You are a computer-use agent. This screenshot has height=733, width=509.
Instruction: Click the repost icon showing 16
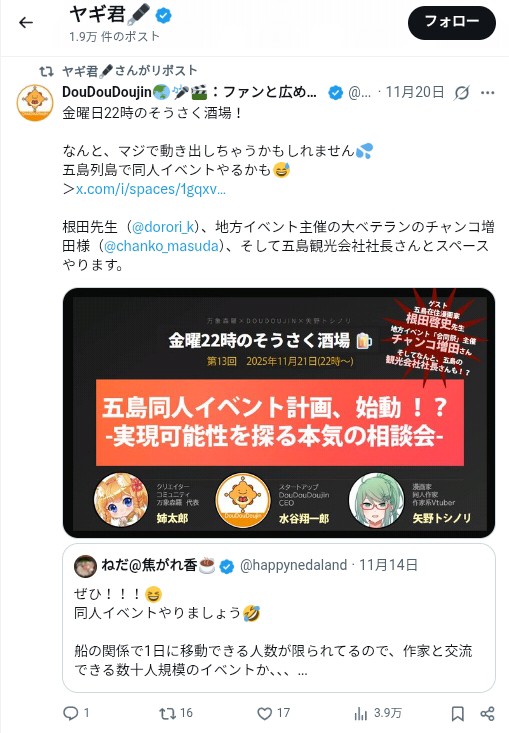pyautogui.click(x=167, y=713)
